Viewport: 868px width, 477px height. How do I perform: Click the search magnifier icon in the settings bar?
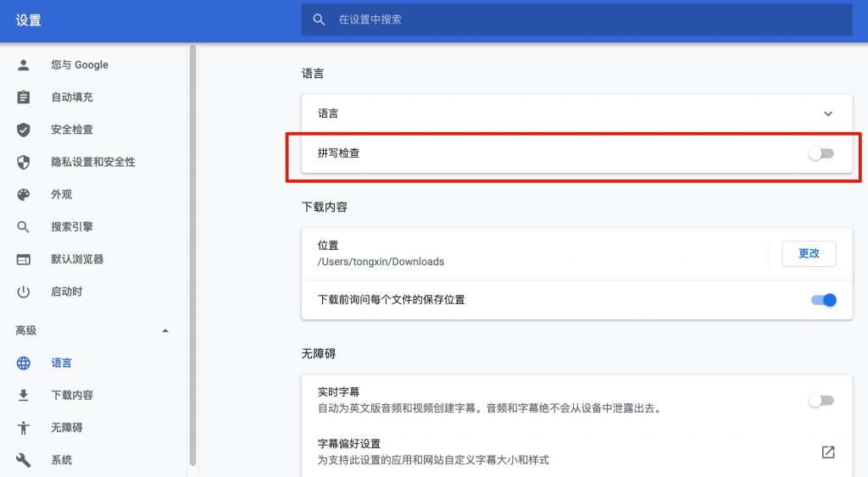tap(319, 19)
